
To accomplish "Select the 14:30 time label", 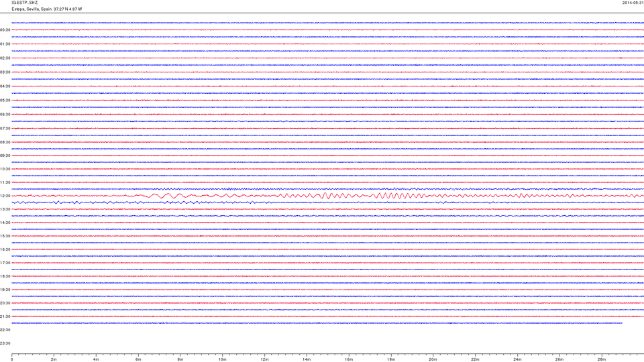I will point(5,223).
